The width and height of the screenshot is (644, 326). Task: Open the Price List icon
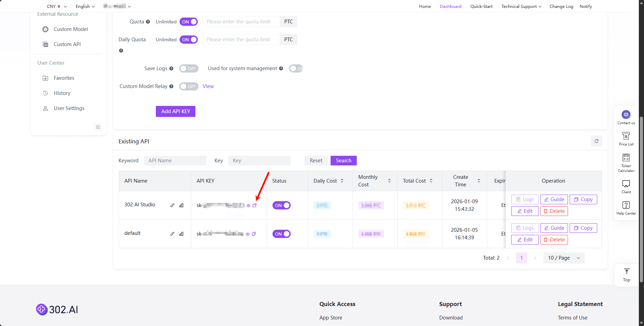pyautogui.click(x=626, y=138)
